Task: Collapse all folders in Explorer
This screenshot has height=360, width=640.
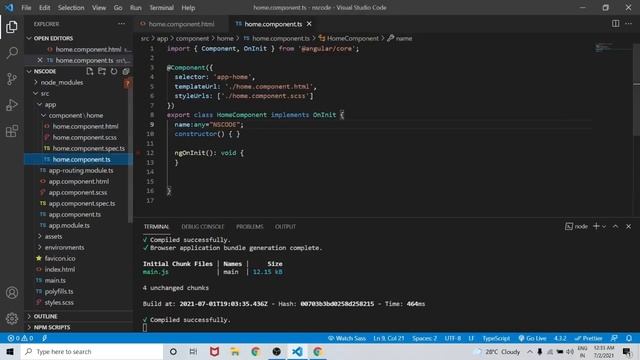Action: (126, 71)
